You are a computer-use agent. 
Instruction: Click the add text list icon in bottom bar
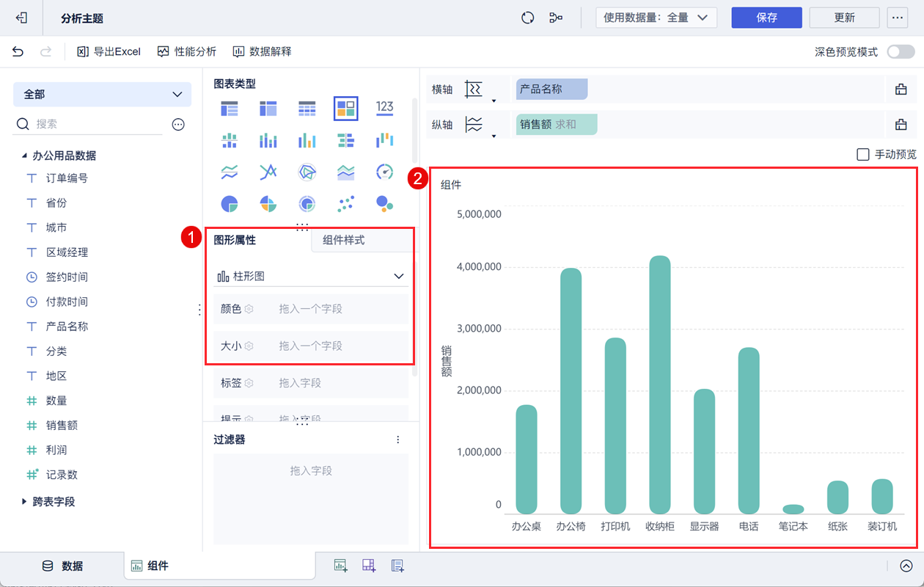pyautogui.click(x=397, y=566)
